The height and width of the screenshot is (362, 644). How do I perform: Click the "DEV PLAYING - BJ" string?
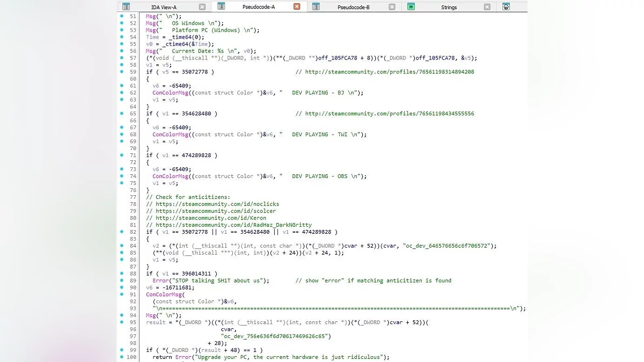(x=318, y=93)
